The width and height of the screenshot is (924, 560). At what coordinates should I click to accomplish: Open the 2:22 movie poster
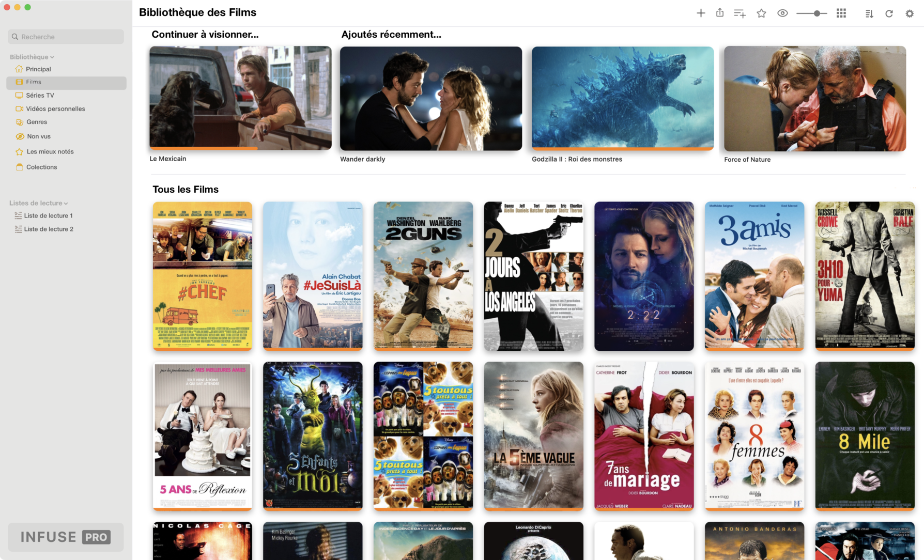click(644, 276)
